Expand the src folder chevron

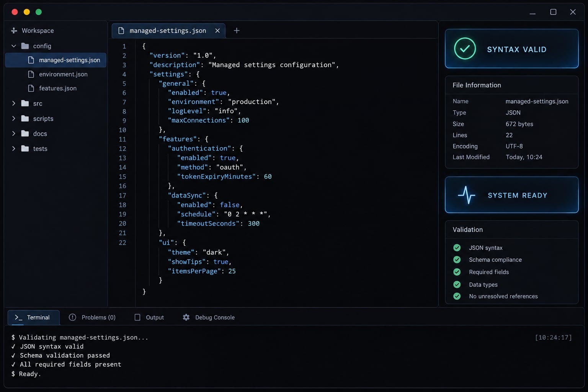pyautogui.click(x=14, y=103)
